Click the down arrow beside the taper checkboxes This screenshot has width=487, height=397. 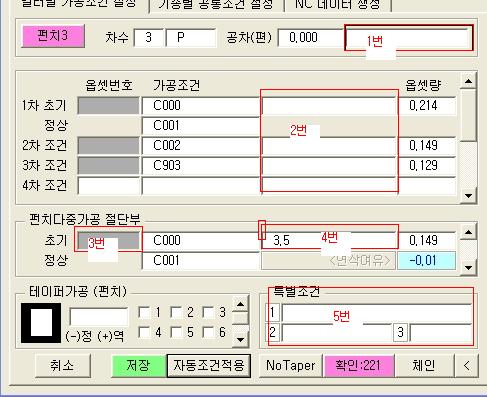[240, 340]
